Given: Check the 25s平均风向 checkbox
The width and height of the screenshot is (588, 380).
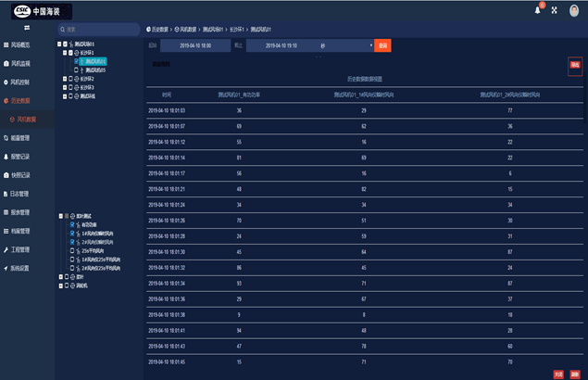Looking at the screenshot, I should (x=72, y=250).
